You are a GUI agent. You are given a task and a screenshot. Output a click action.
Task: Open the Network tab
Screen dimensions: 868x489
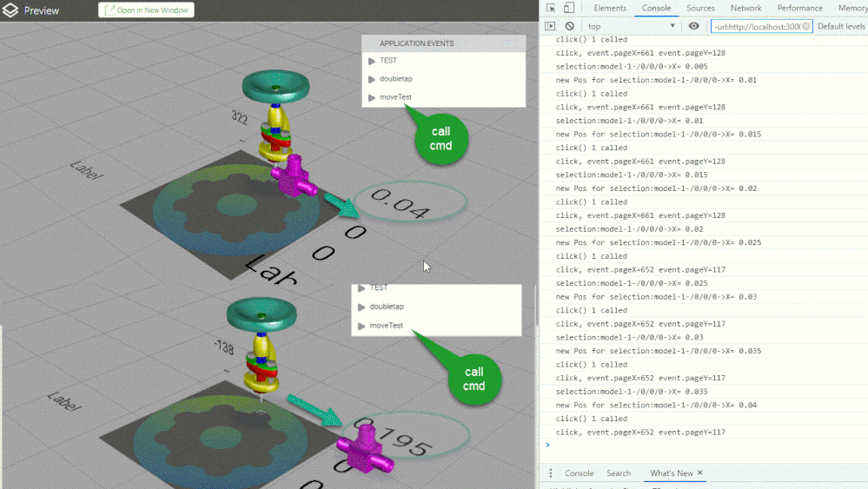click(x=745, y=8)
